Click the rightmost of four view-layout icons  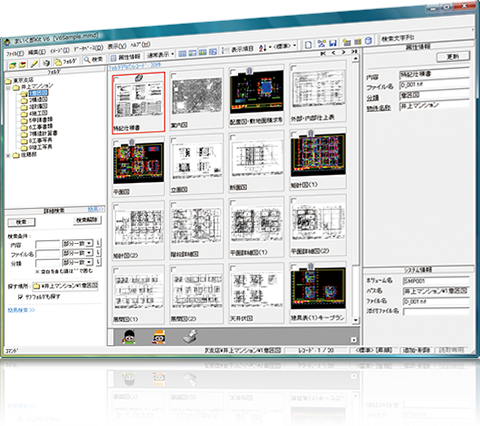coord(213,52)
